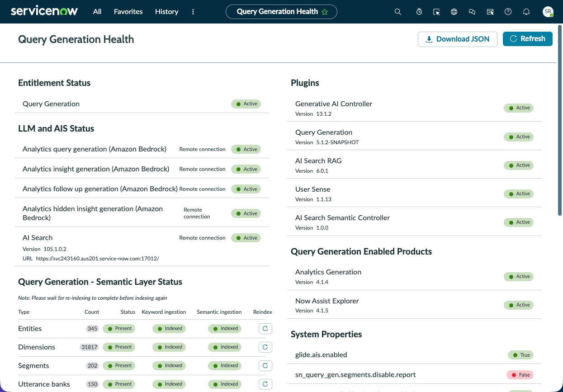The height and width of the screenshot is (392, 563).
Task: Click the Reindex column header
Action: coord(263,312)
